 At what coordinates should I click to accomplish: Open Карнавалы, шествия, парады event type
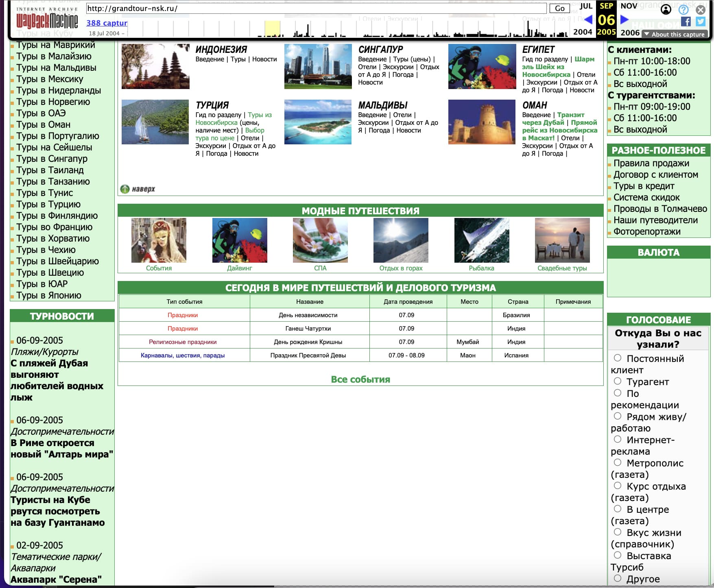click(183, 355)
